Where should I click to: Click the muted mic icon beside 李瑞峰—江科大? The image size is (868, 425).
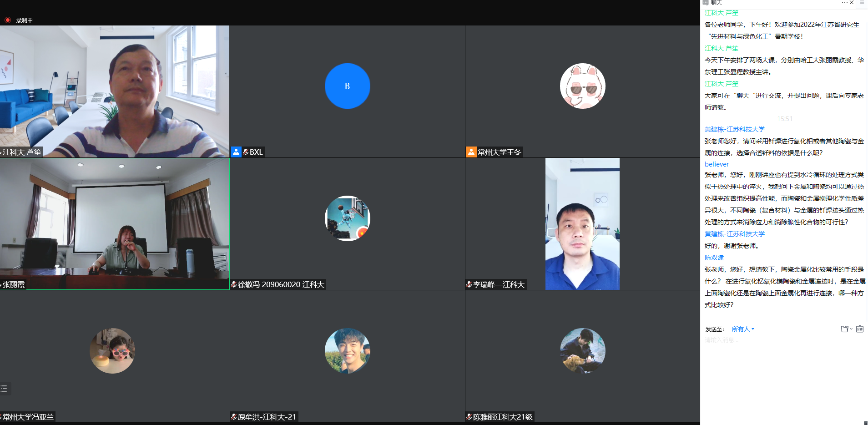(469, 284)
